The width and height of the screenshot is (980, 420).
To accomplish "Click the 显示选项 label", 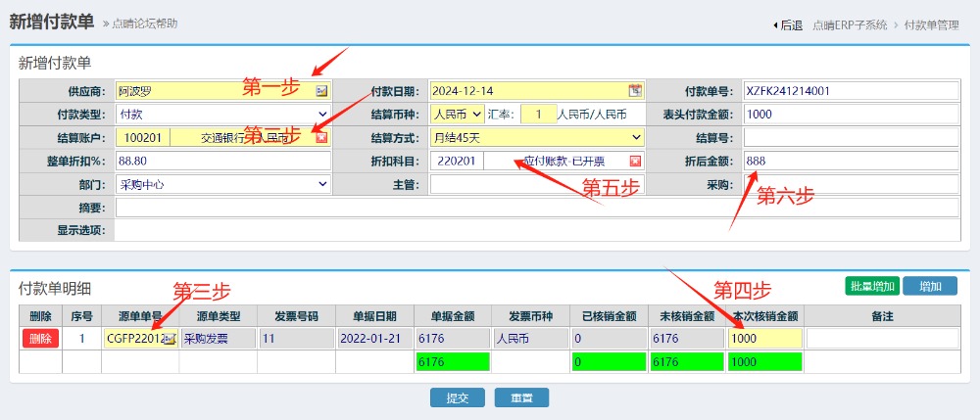I will pos(81,230).
